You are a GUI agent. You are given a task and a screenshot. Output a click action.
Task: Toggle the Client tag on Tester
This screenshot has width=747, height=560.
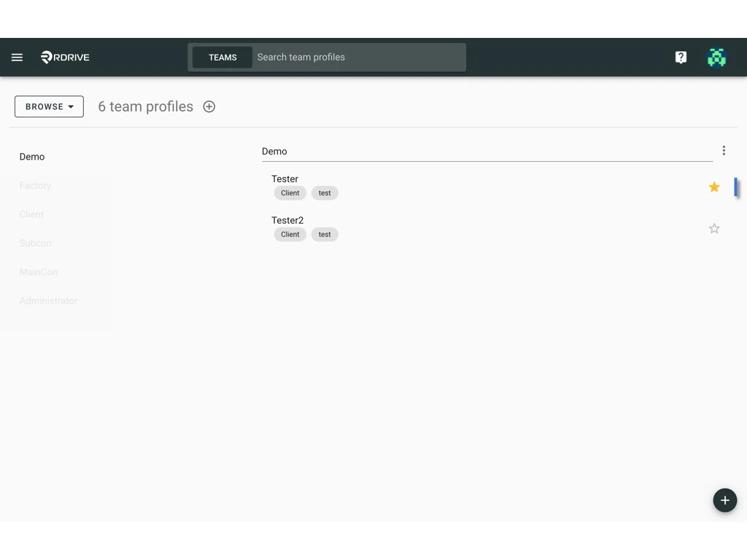290,192
